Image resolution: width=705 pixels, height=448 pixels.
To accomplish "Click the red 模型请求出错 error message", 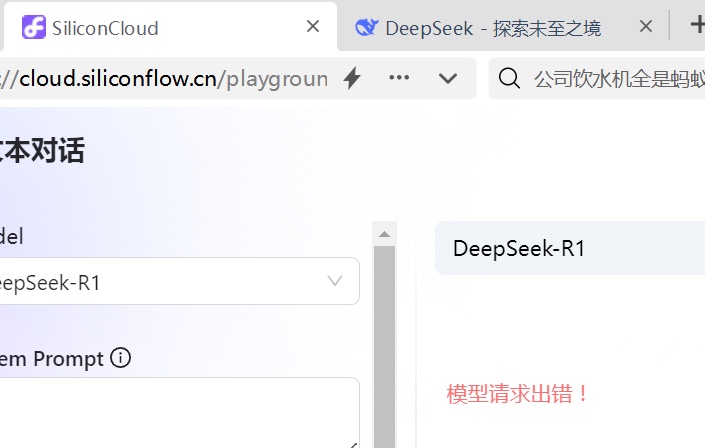I will click(518, 394).
